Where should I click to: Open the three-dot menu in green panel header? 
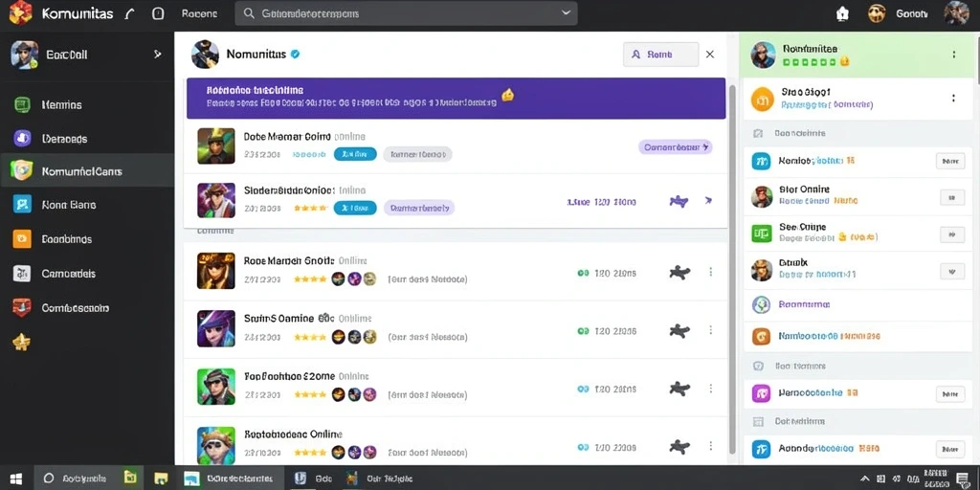(x=954, y=55)
